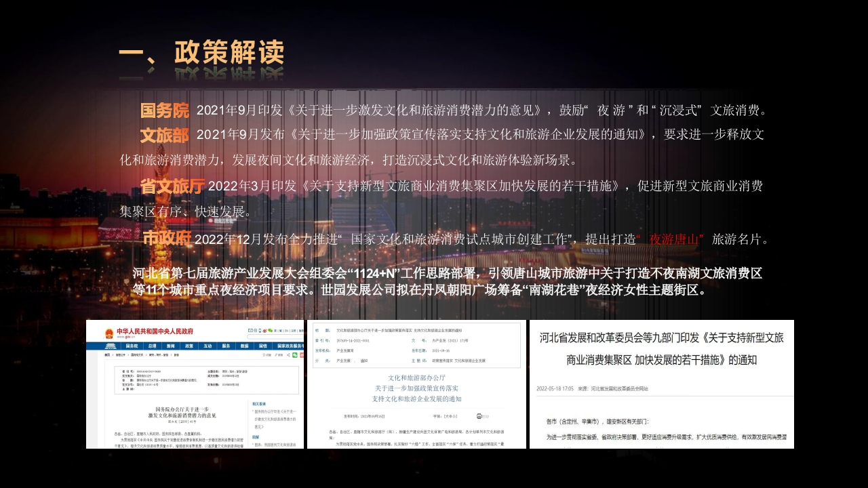The height and width of the screenshot is (488, 868).
Task: Select the 一、政策解读 slide title
Action: tap(201, 54)
